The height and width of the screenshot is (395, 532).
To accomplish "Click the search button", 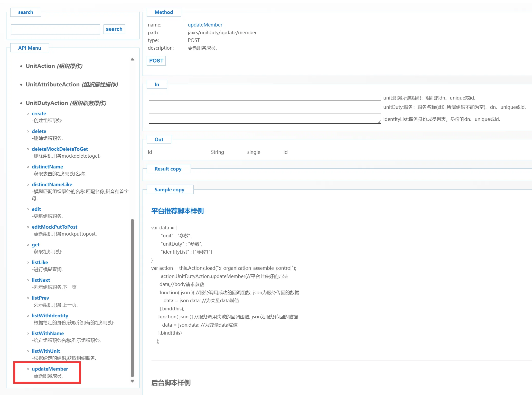I will coord(114,29).
